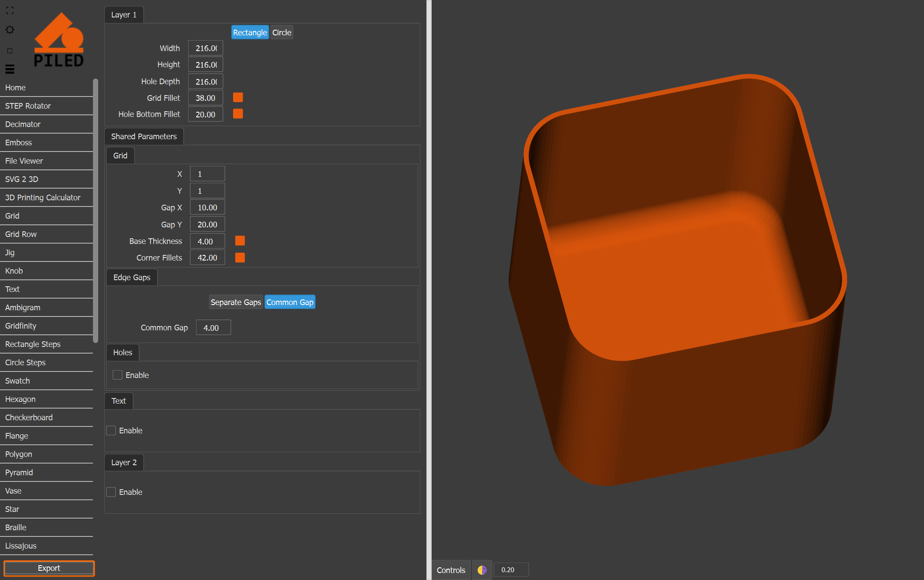Click the Gap X input field
Screen dimensions: 924x580
coord(207,207)
